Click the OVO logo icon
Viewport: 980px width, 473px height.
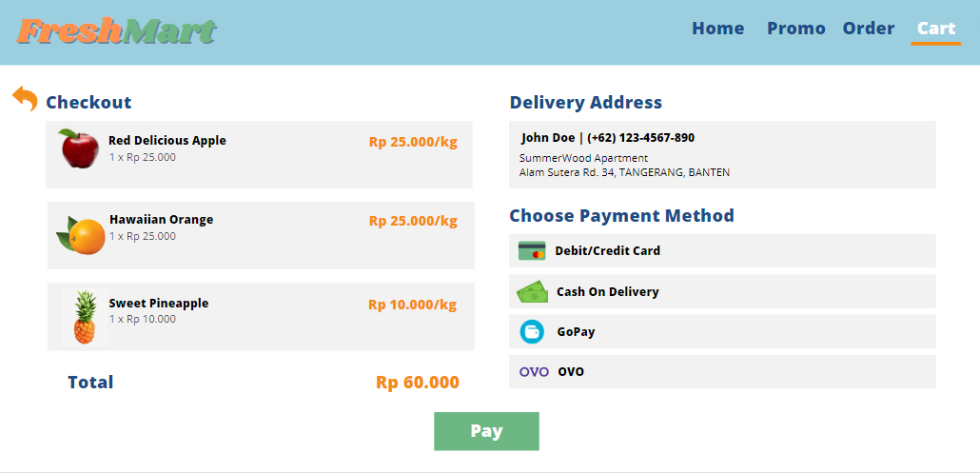pos(534,372)
